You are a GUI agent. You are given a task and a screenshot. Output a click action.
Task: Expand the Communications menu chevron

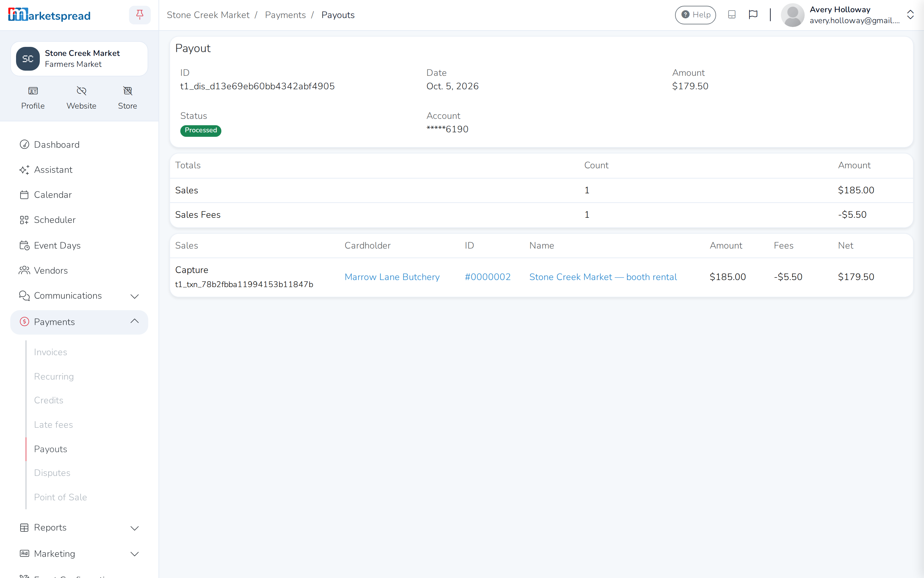click(x=134, y=296)
